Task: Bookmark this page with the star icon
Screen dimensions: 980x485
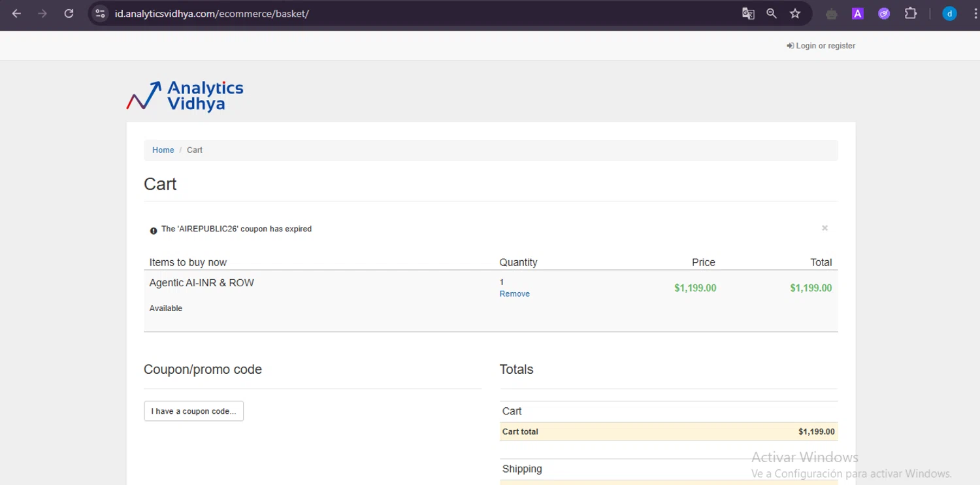Action: pos(795,14)
